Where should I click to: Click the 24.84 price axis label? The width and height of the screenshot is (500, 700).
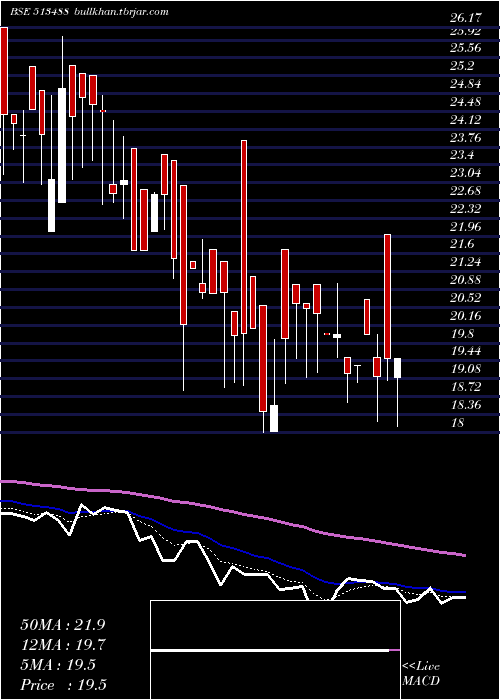pos(466,84)
